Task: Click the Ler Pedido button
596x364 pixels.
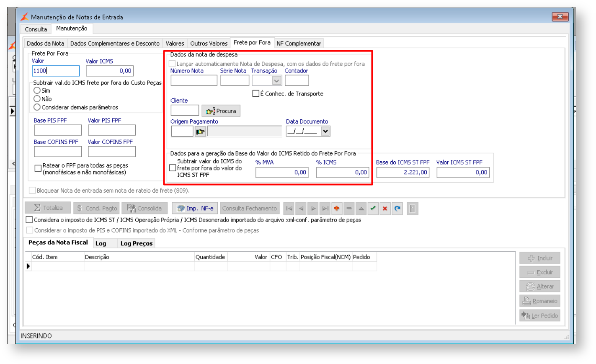Action: point(540,316)
